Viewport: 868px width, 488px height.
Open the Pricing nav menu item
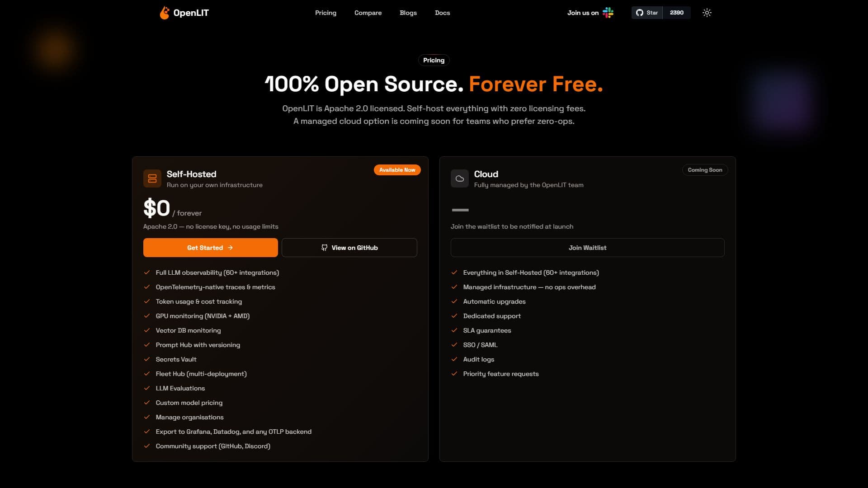click(325, 13)
